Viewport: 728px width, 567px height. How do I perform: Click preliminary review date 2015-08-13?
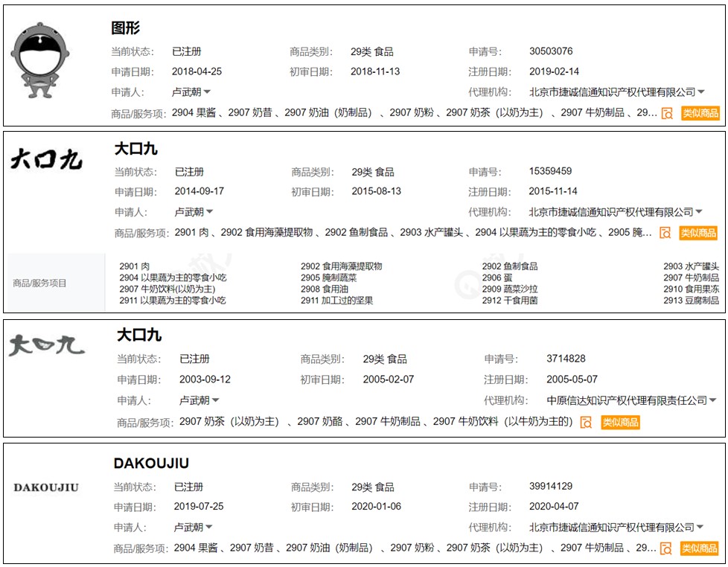377,191
